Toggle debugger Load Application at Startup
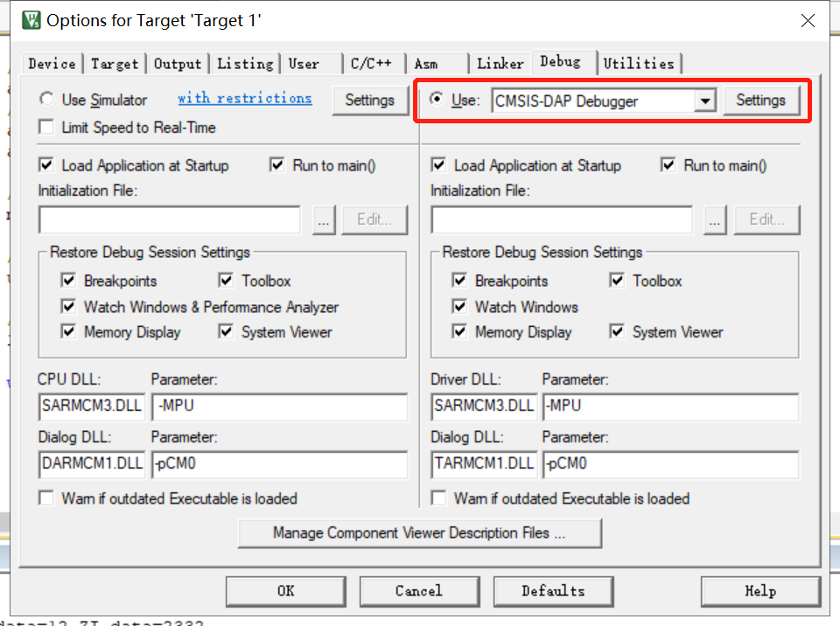840x626 pixels. click(438, 165)
